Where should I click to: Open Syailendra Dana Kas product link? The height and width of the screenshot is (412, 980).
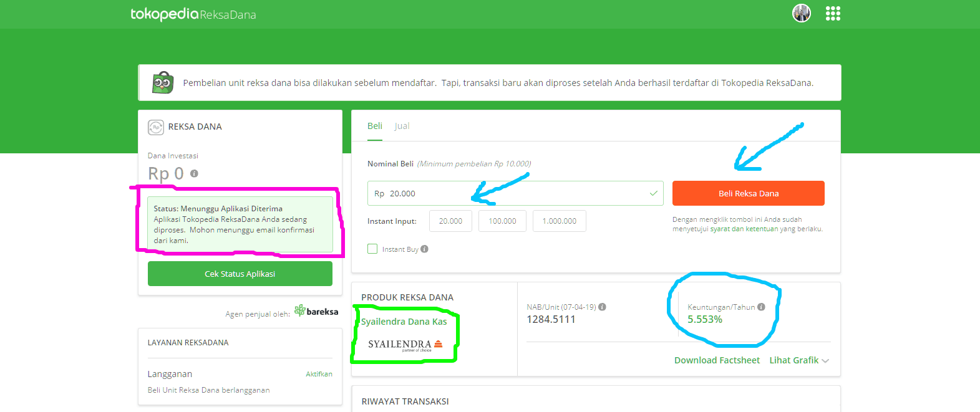click(404, 322)
